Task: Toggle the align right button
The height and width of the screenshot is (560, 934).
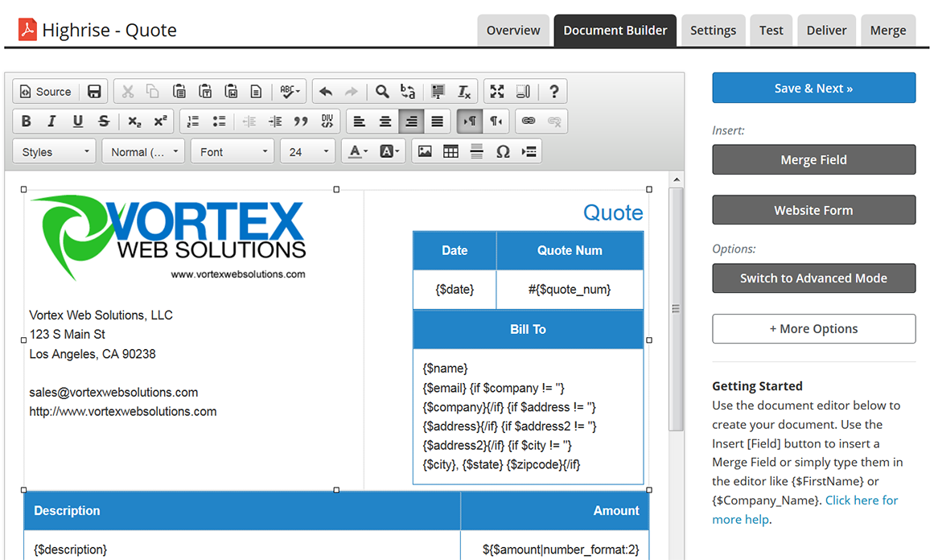Action: point(411,121)
